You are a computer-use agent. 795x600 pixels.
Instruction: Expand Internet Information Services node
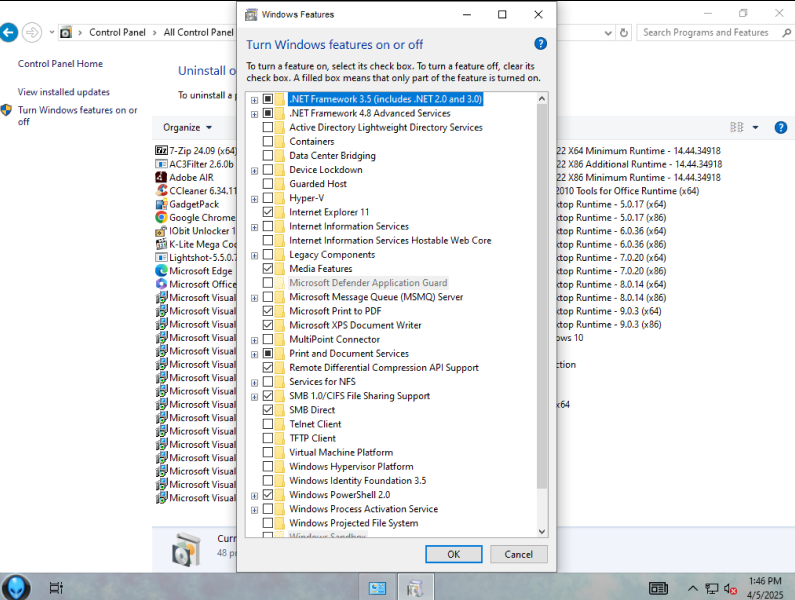[x=255, y=227]
